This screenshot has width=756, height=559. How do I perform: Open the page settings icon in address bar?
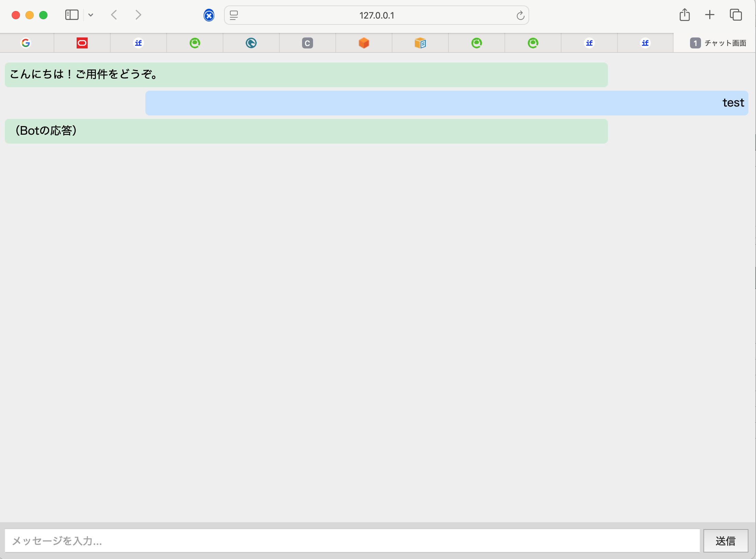pos(234,15)
